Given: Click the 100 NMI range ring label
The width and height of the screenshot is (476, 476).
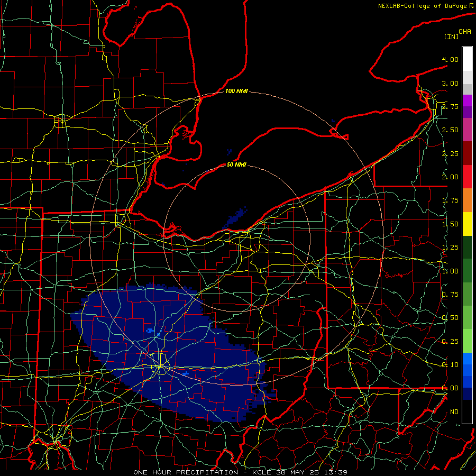Looking at the screenshot, I should tap(236, 91).
